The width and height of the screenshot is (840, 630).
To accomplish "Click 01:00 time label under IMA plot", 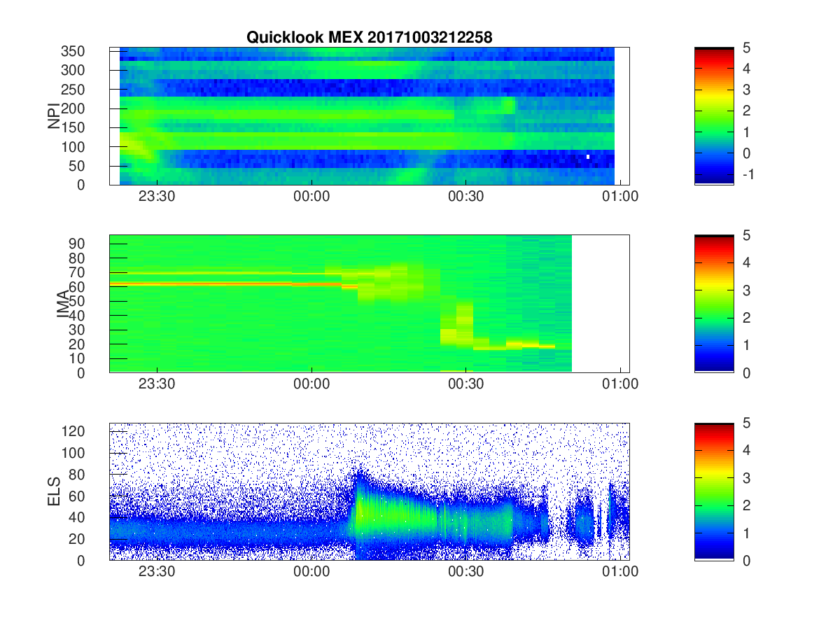I will [621, 384].
